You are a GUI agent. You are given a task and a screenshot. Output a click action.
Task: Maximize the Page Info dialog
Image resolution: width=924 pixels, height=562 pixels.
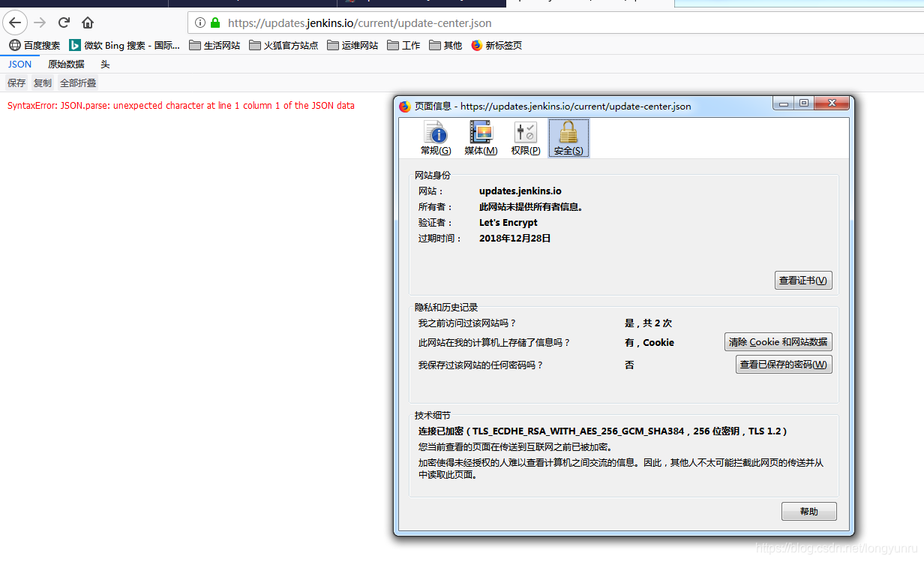[803, 104]
